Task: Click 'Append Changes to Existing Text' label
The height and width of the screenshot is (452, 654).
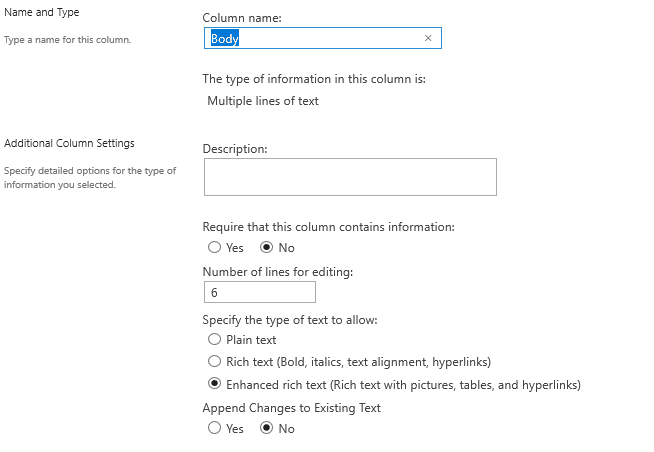Action: point(291,408)
